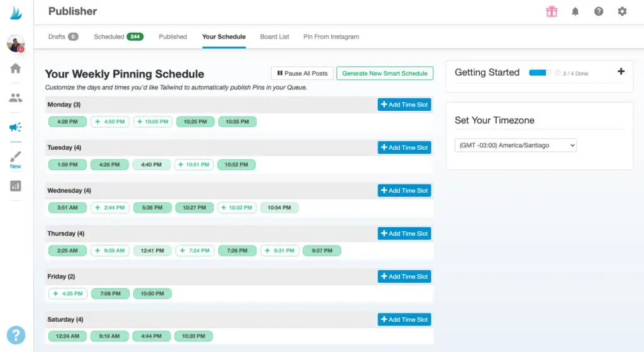Expand Getting Started with plus icon
Image resolution: width=644 pixels, height=352 pixels.
click(621, 72)
